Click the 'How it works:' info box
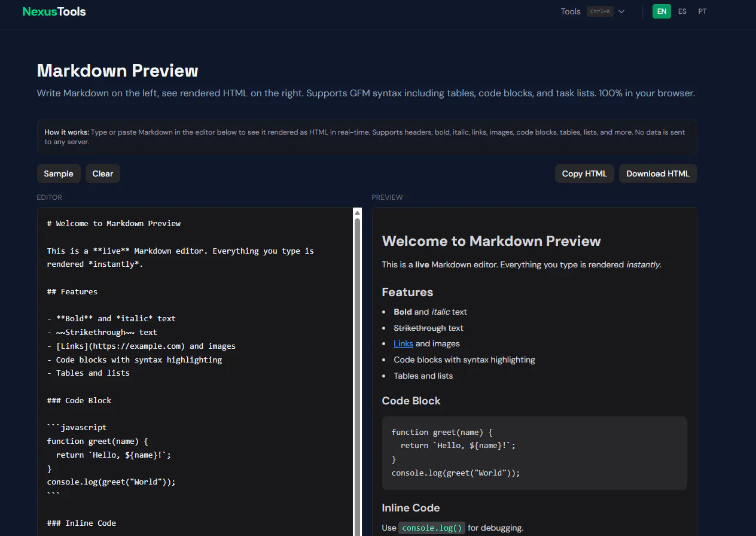 [367, 137]
